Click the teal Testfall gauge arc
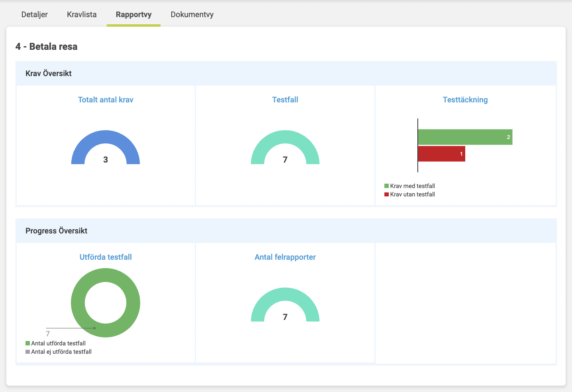The width and height of the screenshot is (572, 392). [285, 137]
